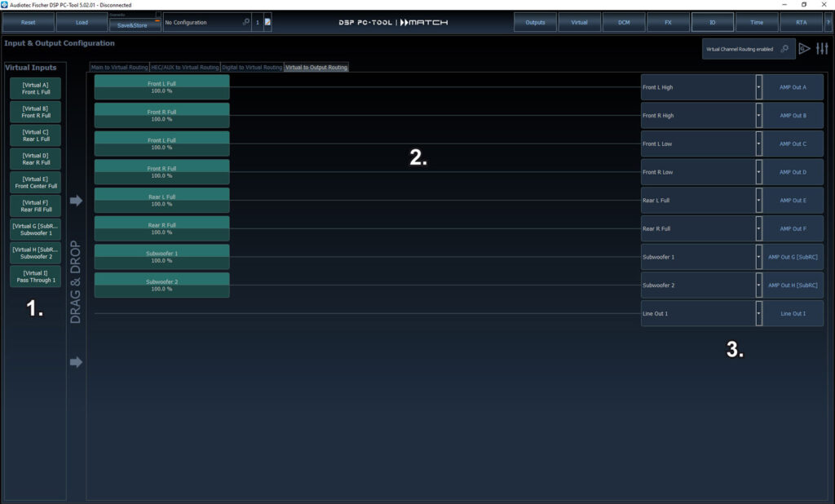Open the Subwoofer 1 output dropdown
835x504 pixels.
(x=758, y=257)
